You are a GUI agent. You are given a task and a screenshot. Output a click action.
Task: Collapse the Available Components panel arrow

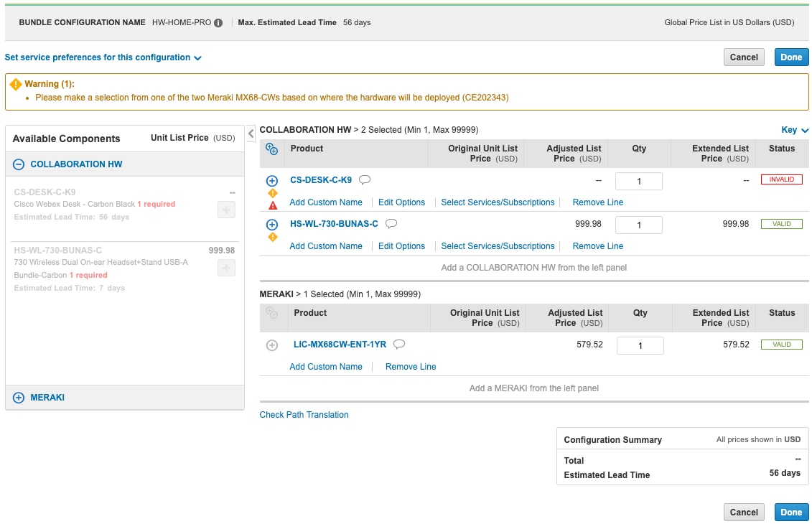[x=251, y=133]
